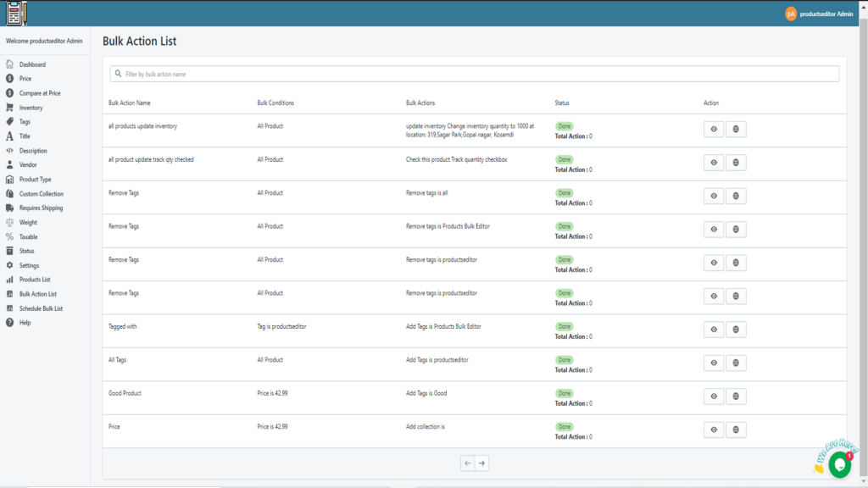Click 'Check this product Track quantity checkbox' text
This screenshot has width=868, height=488.
[457, 159]
